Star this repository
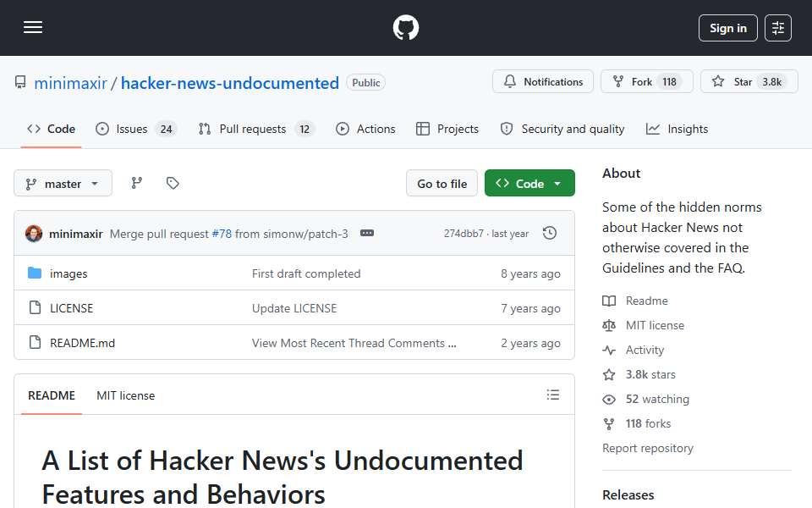 (749, 82)
